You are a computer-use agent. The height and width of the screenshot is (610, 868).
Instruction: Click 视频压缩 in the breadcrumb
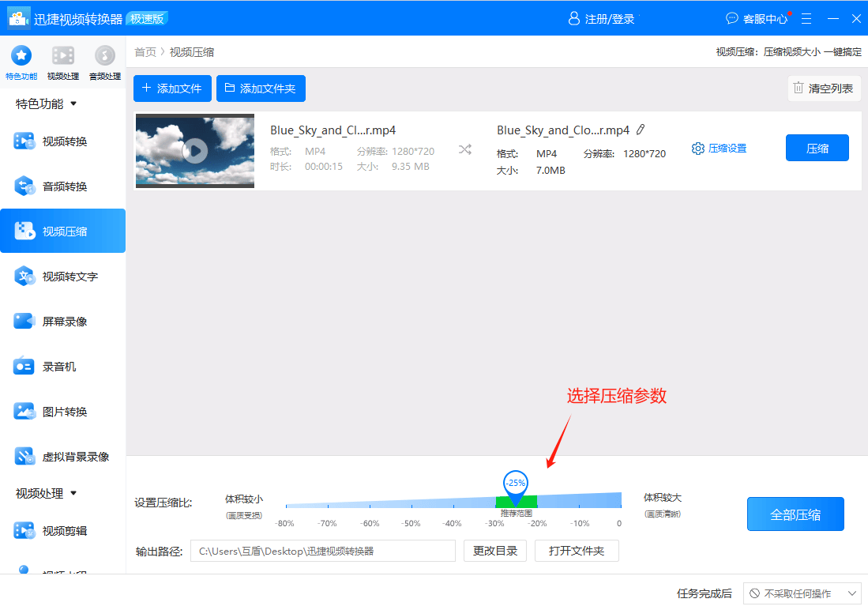click(192, 52)
